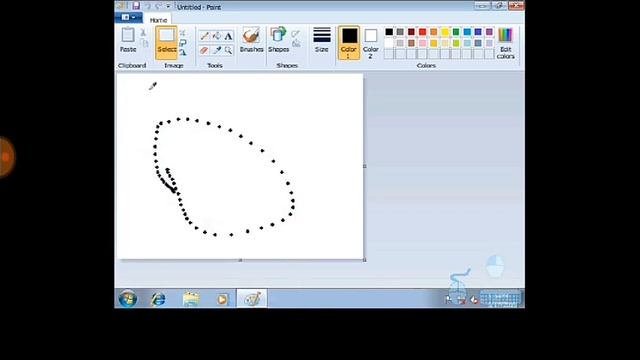Viewport: 640px width, 360px height.
Task: Open the Paint application menu button
Action: 129,18
